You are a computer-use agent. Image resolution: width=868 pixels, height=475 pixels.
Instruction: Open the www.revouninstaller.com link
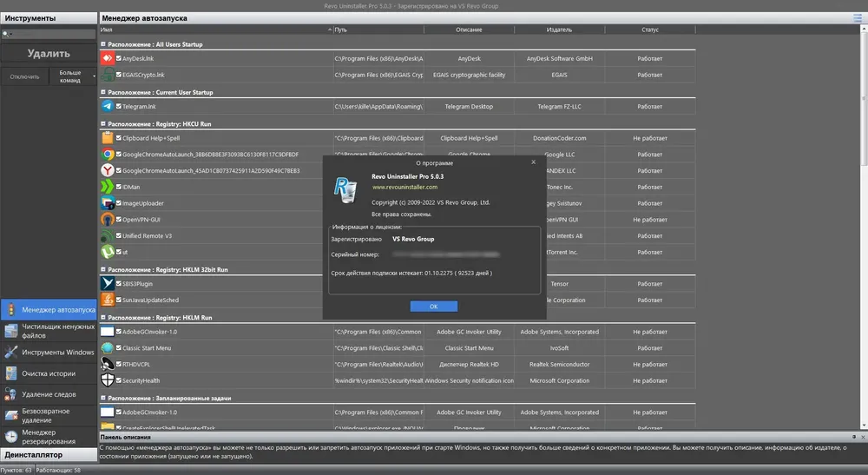[x=404, y=187]
